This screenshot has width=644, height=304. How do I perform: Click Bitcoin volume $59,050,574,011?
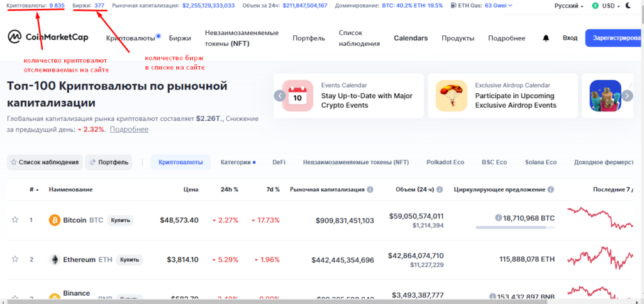416,216
